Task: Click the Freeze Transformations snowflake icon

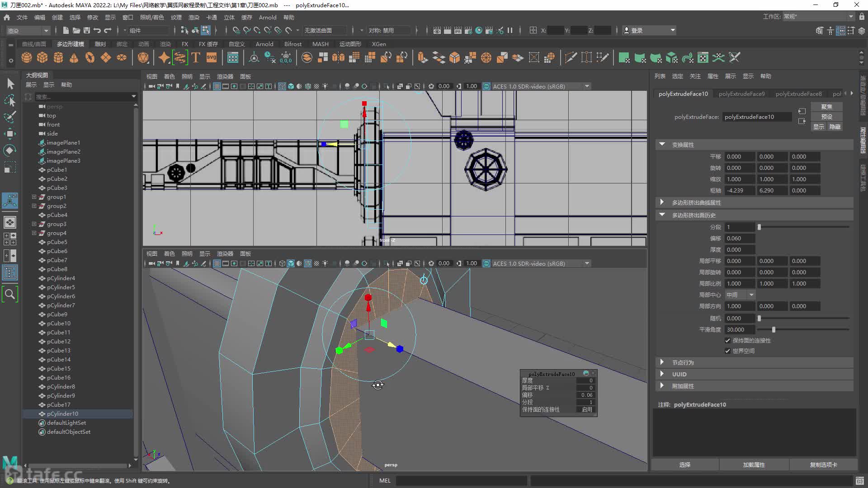Action: (x=286, y=58)
